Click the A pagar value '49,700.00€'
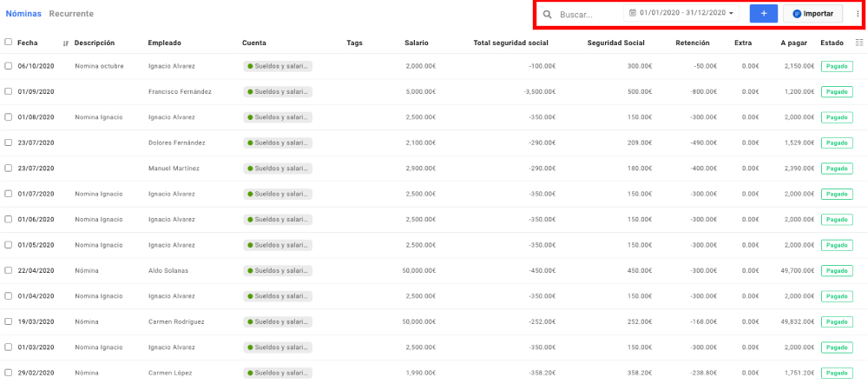The height and width of the screenshot is (384, 868). pyautogui.click(x=796, y=270)
